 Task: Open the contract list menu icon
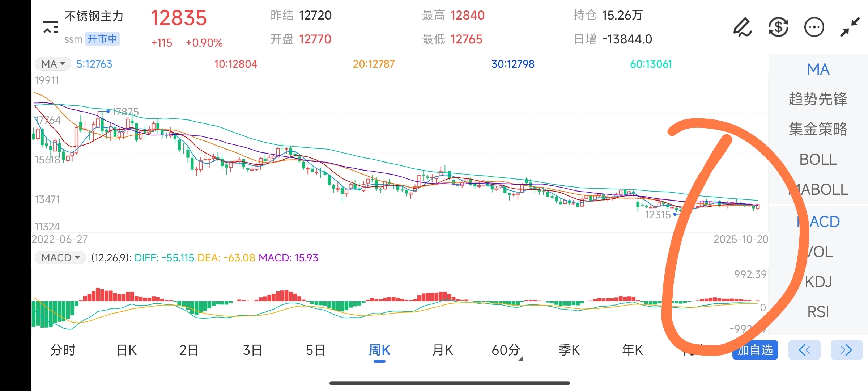click(x=51, y=27)
